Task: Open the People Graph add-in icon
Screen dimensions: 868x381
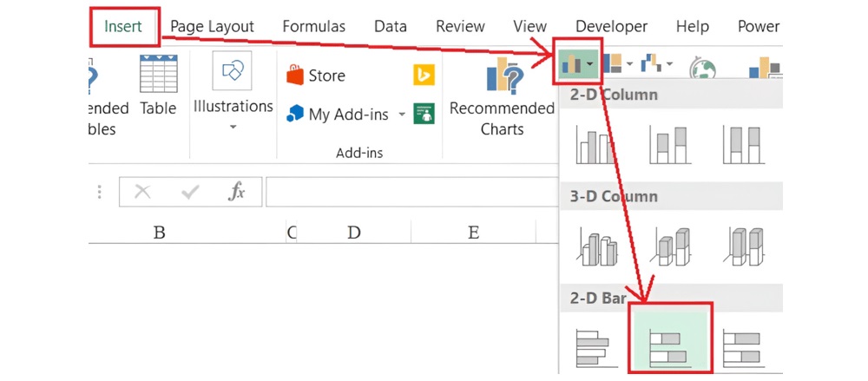Action: 424,114
